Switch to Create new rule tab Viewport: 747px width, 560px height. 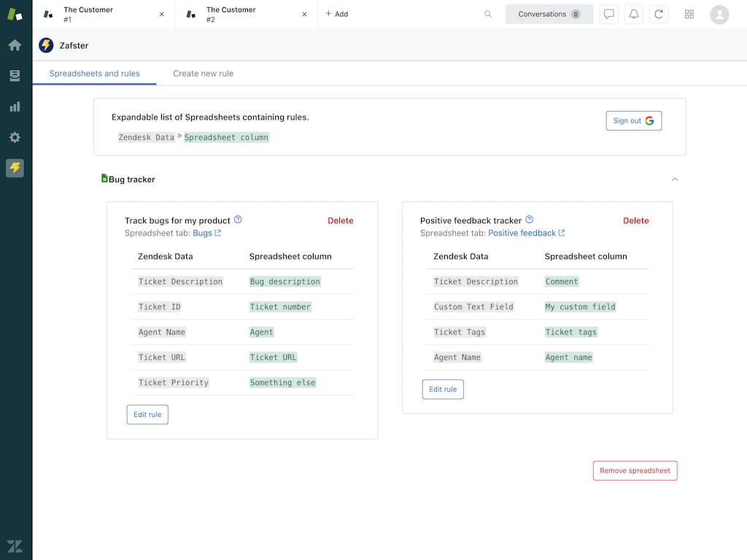[x=203, y=74]
